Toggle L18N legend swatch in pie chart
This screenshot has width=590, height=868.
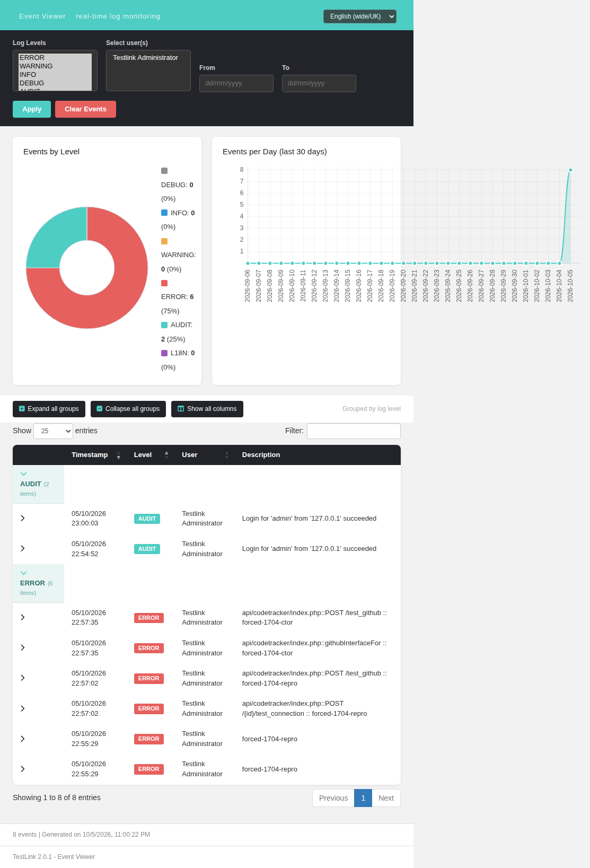click(164, 353)
